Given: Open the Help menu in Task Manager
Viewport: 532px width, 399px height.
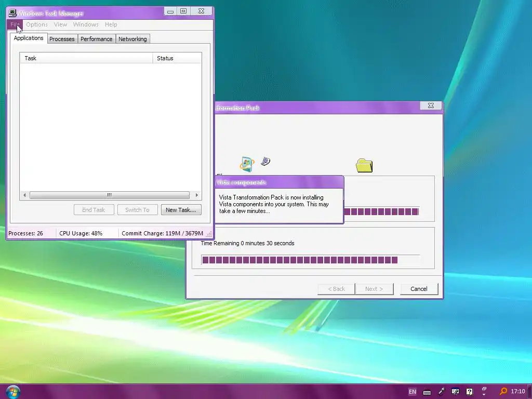Looking at the screenshot, I should (x=111, y=24).
